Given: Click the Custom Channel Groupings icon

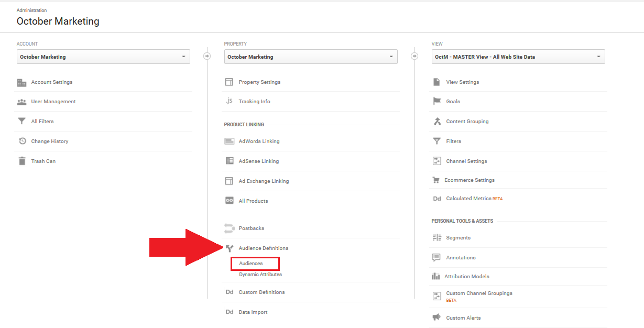Looking at the screenshot, I should [436, 296].
